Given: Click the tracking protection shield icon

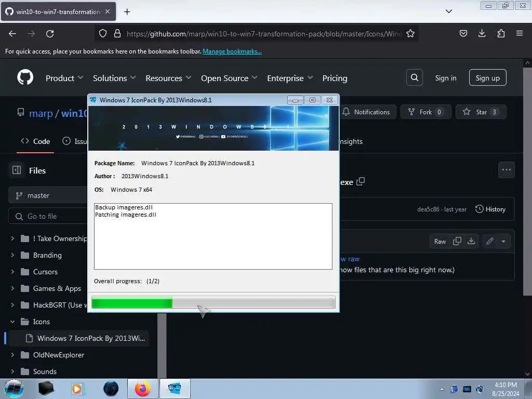Looking at the screenshot, I should [103, 33].
